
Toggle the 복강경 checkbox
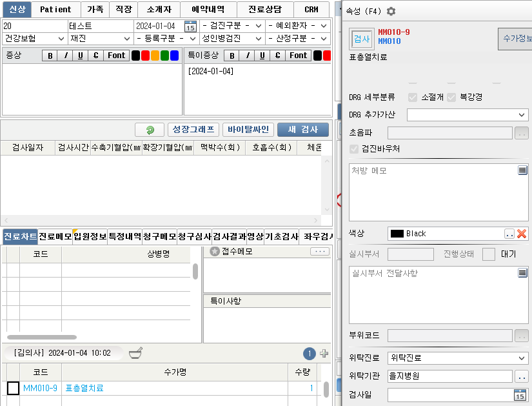coord(451,97)
